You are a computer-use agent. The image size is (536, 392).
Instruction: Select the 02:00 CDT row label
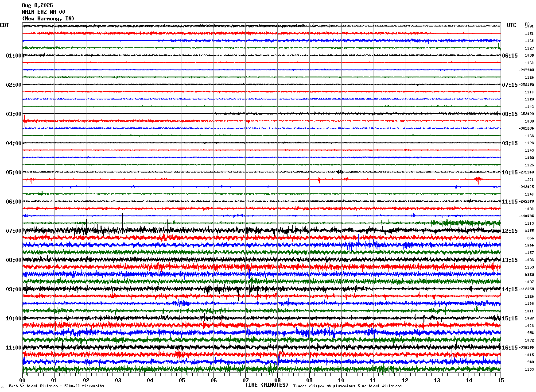[x=14, y=85]
